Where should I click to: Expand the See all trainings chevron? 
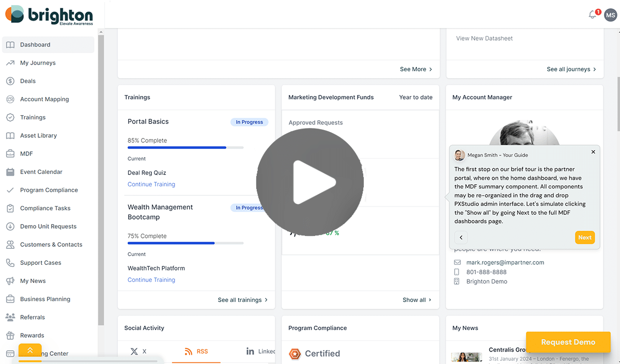[x=266, y=300]
